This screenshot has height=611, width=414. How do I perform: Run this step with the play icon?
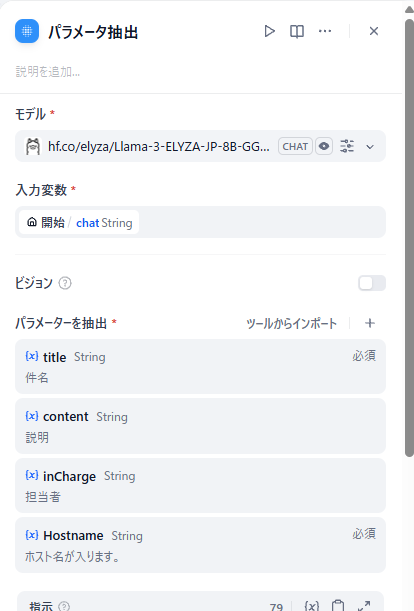coord(269,31)
